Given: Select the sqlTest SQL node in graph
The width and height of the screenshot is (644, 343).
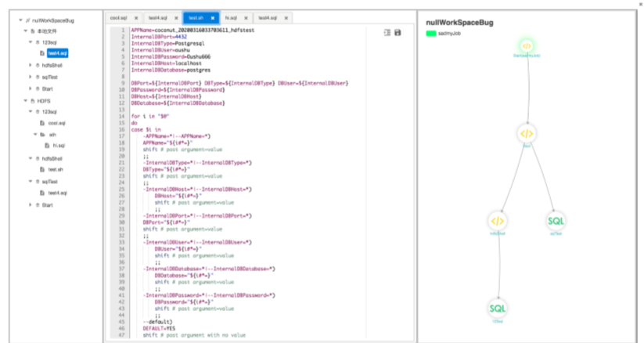Looking at the screenshot, I should [556, 222].
